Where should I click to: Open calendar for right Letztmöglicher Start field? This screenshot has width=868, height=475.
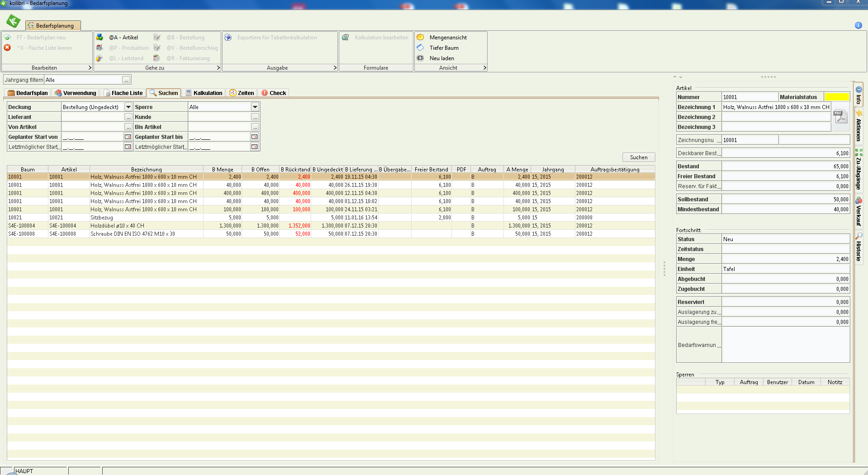click(x=255, y=147)
